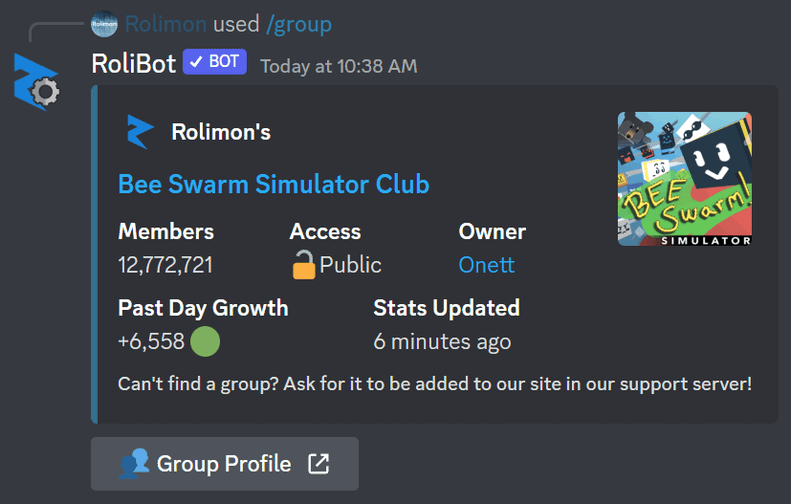Click the 6 minutes ago stats text
This screenshot has width=791, height=504.
[442, 342]
